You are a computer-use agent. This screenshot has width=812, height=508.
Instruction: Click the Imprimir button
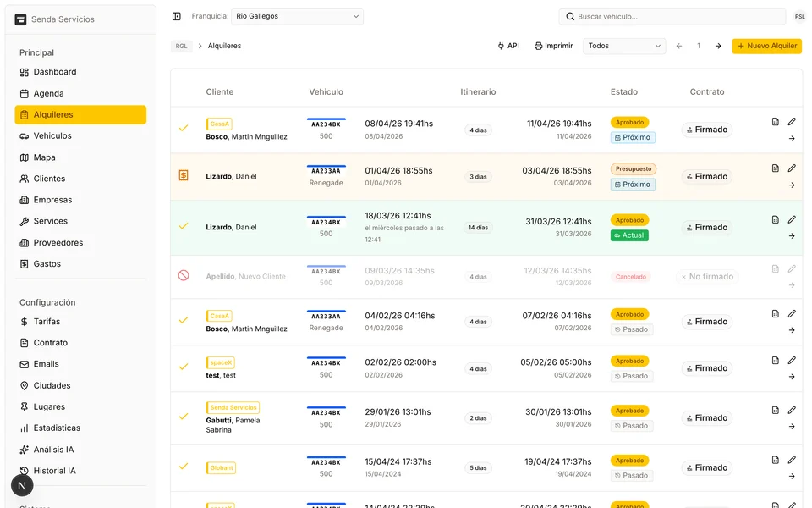click(554, 46)
